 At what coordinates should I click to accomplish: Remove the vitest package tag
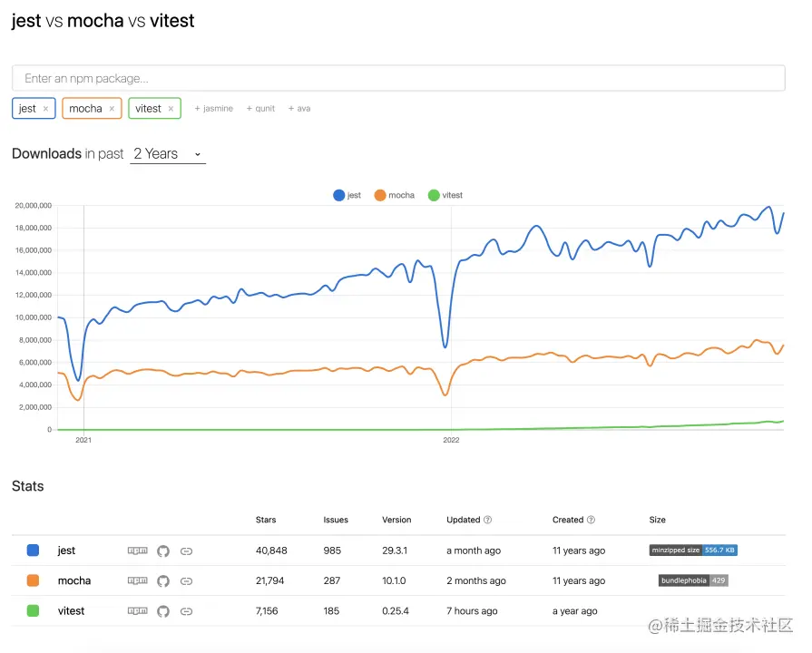pyautogui.click(x=171, y=109)
